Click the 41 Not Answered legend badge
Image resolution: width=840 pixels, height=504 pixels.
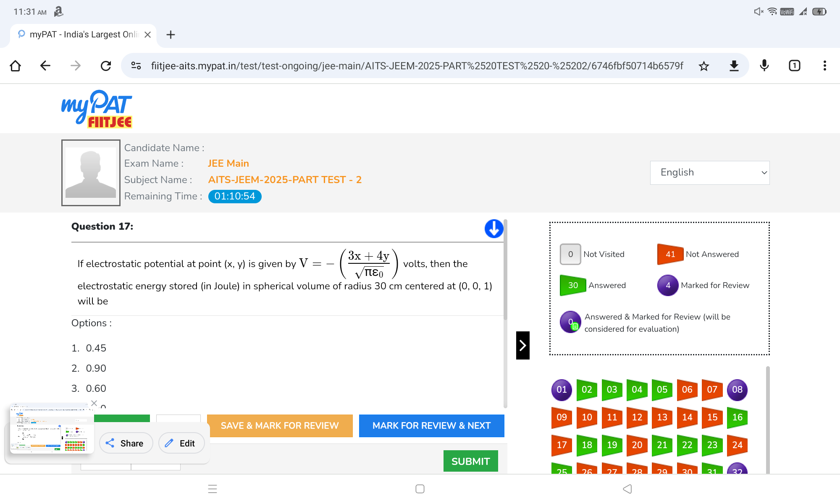coord(670,254)
